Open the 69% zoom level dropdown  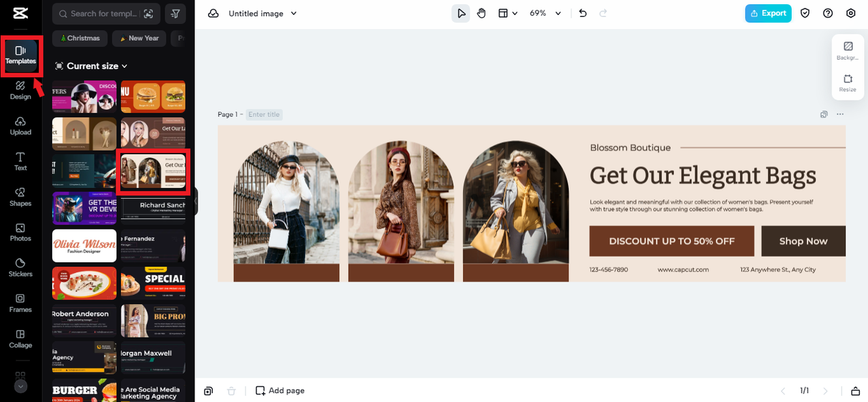(x=546, y=13)
